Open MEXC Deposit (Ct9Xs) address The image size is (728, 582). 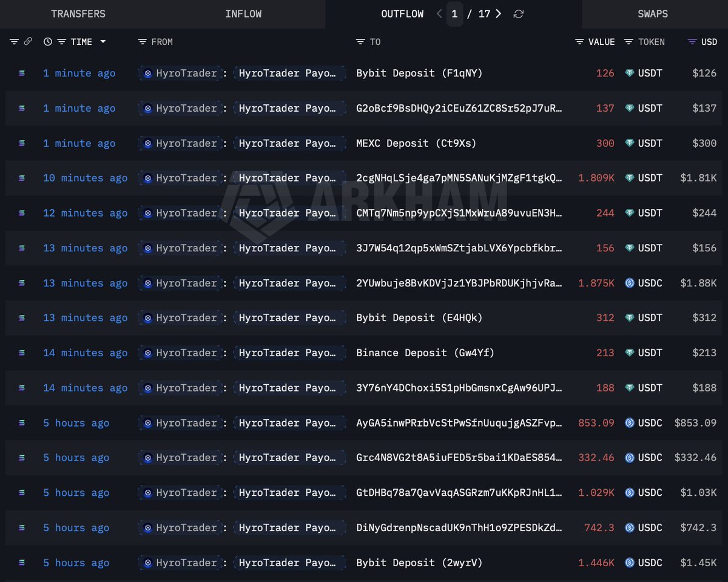tap(416, 143)
